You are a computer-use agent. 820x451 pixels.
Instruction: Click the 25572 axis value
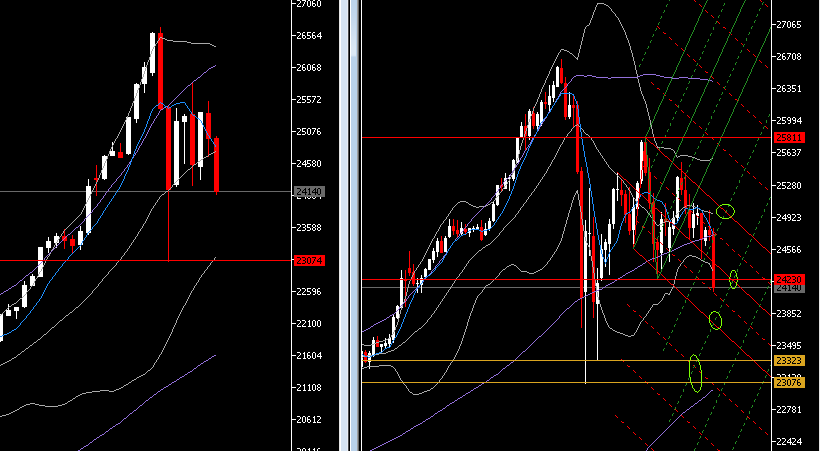(x=309, y=100)
